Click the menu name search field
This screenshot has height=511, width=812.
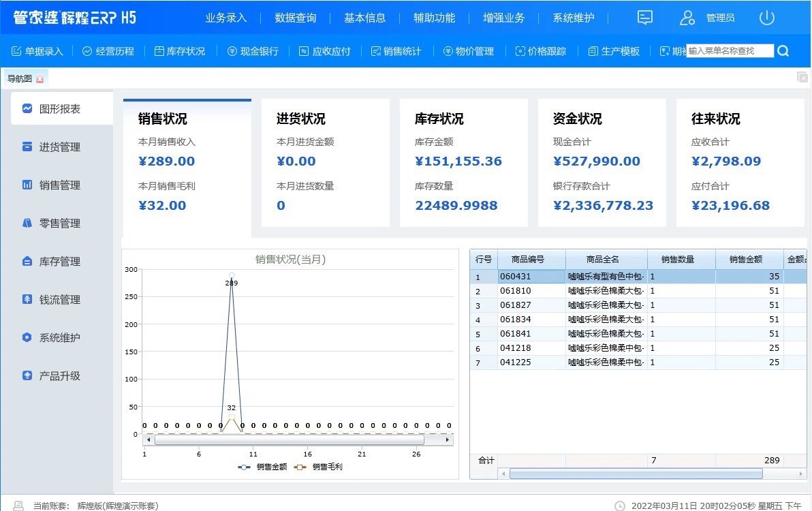click(x=730, y=51)
